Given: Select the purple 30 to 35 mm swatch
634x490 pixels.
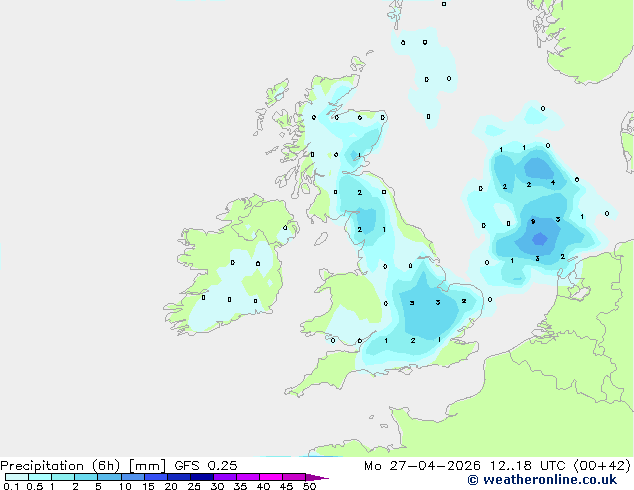Looking at the screenshot, I should [224, 477].
